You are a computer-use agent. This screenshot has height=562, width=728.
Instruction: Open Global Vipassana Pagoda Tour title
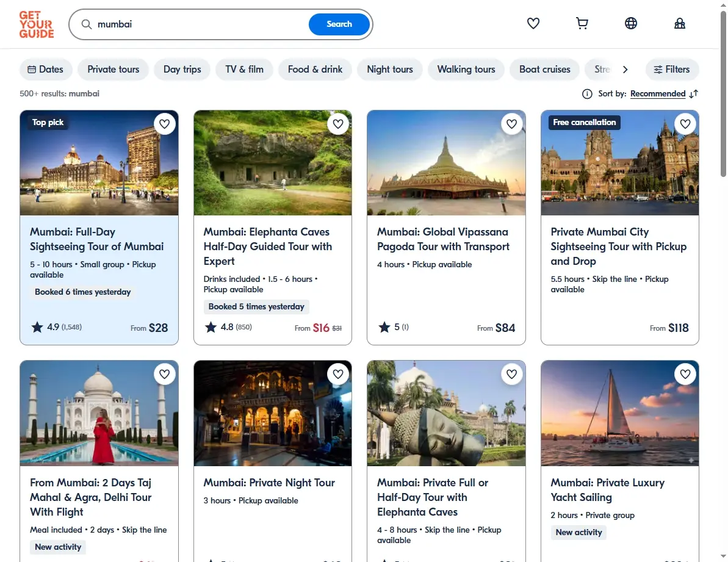[443, 239]
